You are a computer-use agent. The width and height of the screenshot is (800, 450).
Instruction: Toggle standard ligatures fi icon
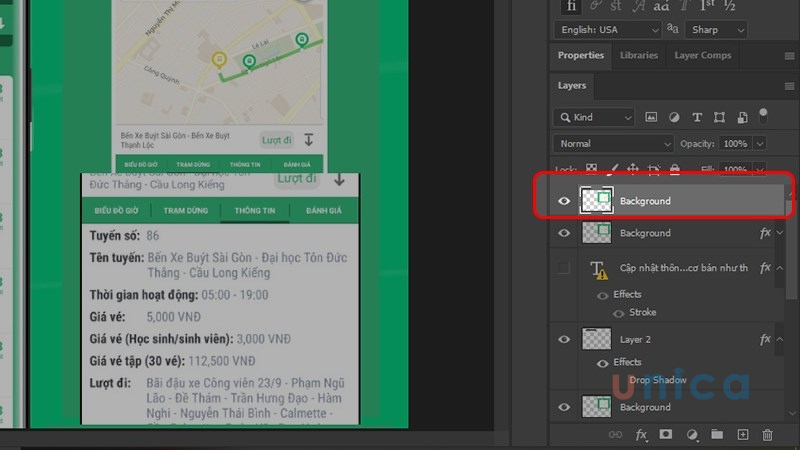tap(571, 6)
